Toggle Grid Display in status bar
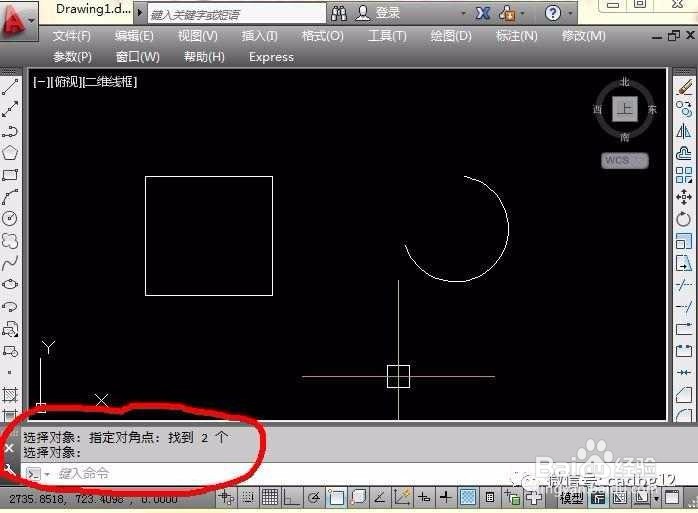Screen dimensions: 698x513 pos(270,497)
